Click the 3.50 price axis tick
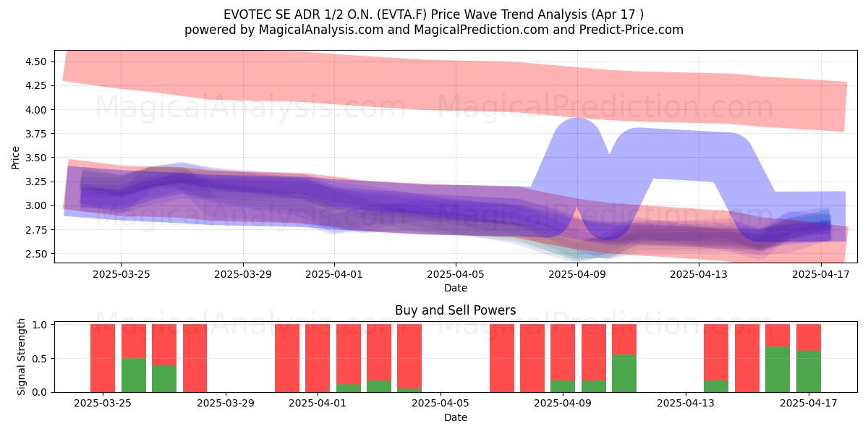The image size is (868, 434). (35, 158)
